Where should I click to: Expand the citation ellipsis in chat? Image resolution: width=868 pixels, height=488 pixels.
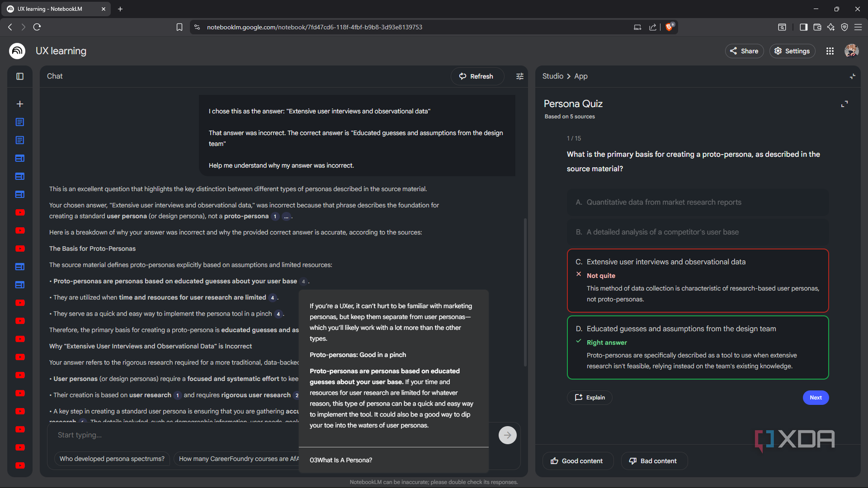pos(286,217)
